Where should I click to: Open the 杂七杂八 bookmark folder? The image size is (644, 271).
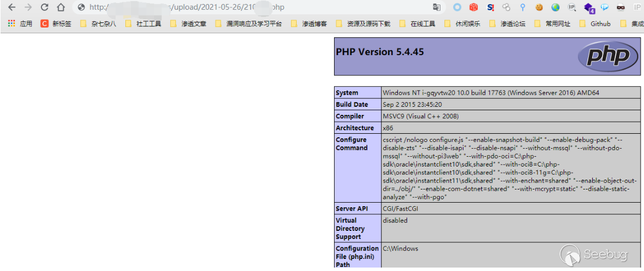pyautogui.click(x=98, y=24)
